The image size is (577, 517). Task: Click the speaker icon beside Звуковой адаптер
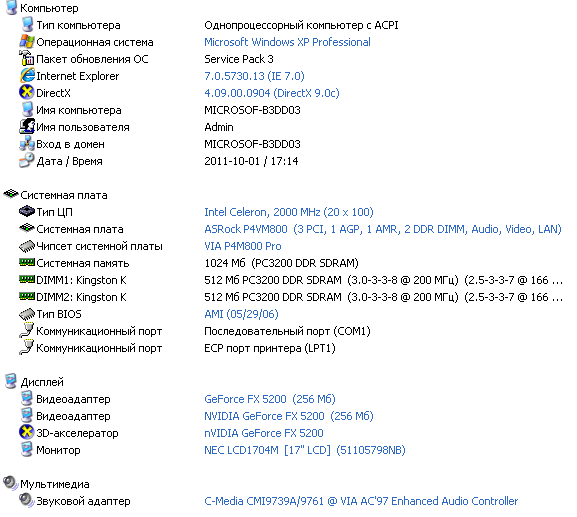27,500
